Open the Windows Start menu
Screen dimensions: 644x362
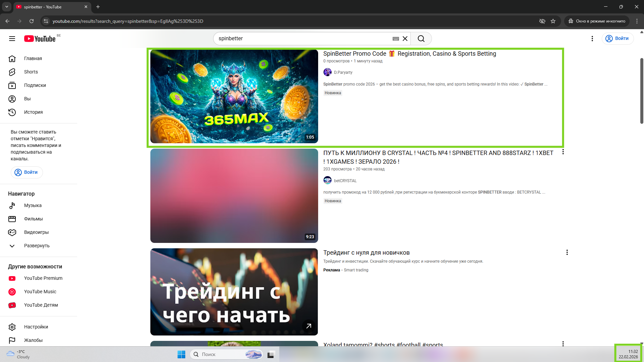coord(181,354)
